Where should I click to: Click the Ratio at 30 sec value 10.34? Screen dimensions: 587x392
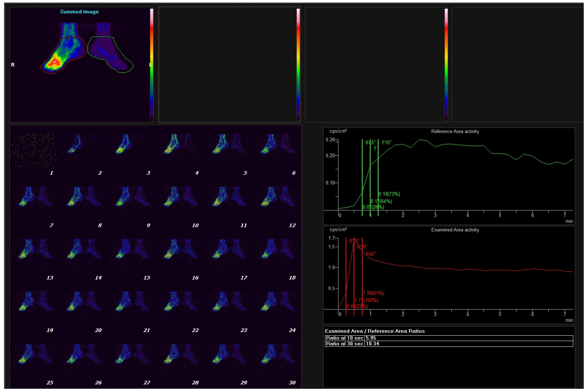coord(372,344)
